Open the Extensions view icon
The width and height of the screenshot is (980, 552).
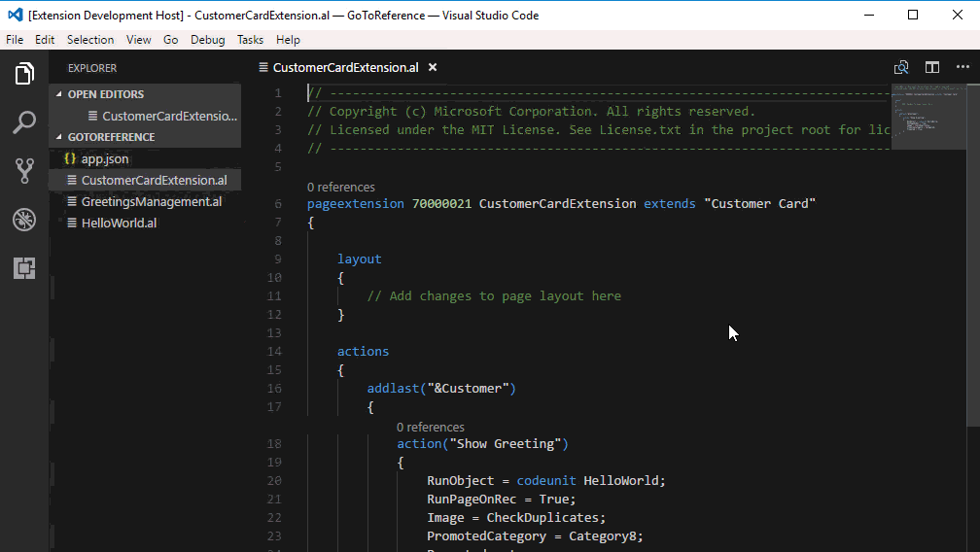(24, 268)
